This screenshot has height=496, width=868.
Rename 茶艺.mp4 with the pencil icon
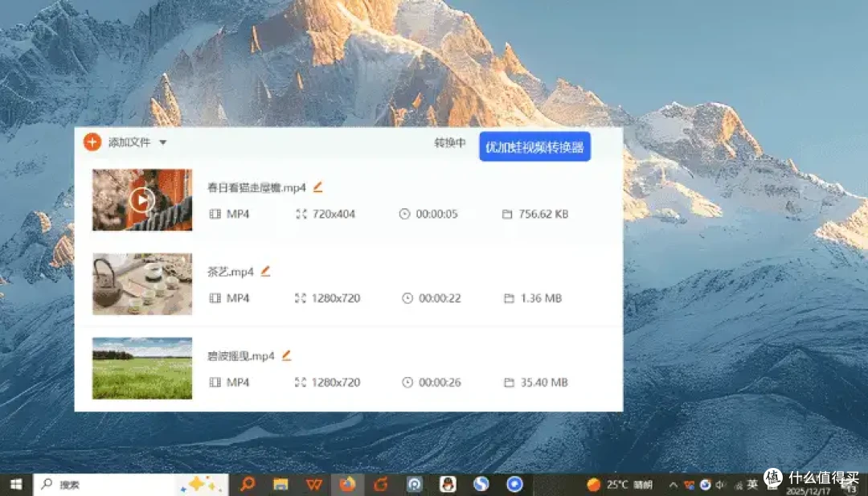266,271
